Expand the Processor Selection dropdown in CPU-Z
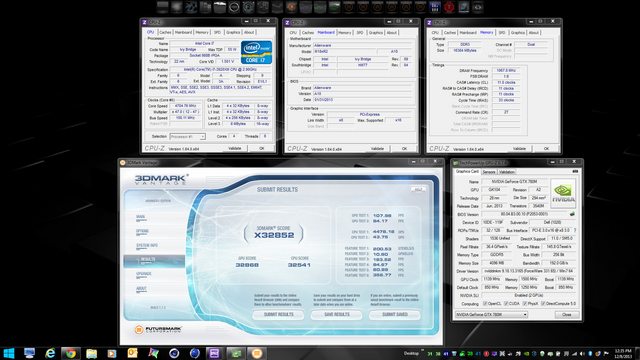This screenshot has width=640, height=360. (x=187, y=136)
